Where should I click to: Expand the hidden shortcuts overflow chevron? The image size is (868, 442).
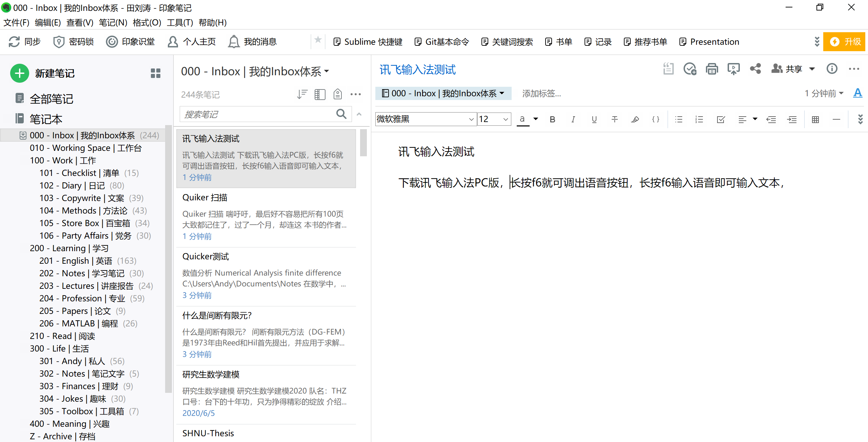pyautogui.click(x=817, y=42)
